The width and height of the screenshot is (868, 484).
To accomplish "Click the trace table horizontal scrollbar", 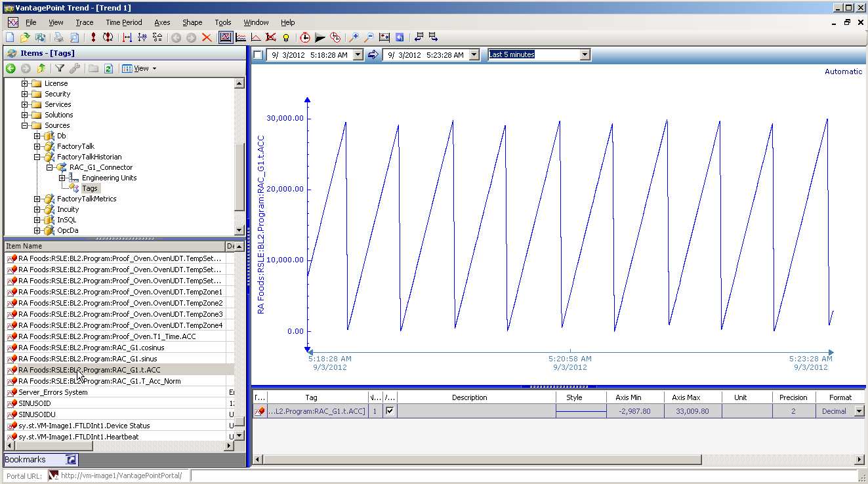I will coord(482,460).
